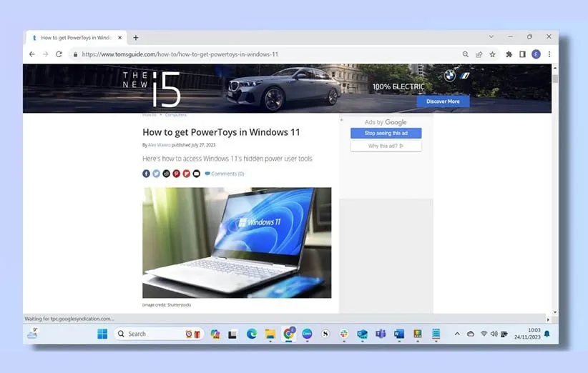Toggle the browser side panel
Viewport: 588px width, 373px height.
point(522,54)
